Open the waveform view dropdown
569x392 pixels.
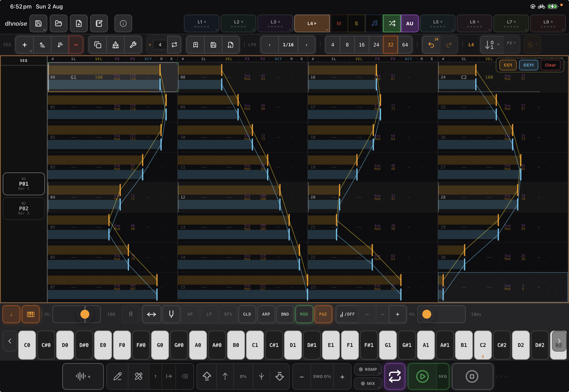[x=83, y=376]
